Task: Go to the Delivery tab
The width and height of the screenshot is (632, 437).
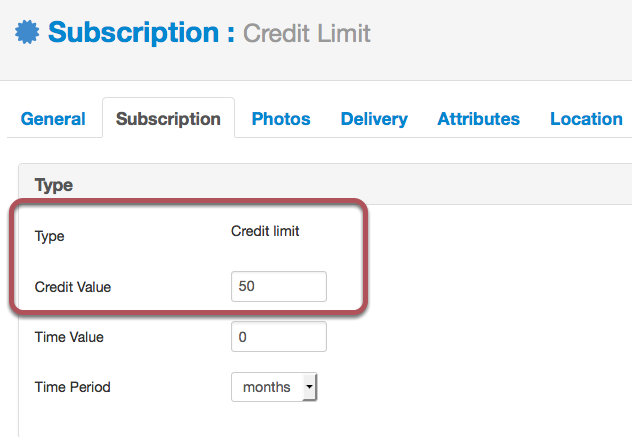Action: (374, 119)
